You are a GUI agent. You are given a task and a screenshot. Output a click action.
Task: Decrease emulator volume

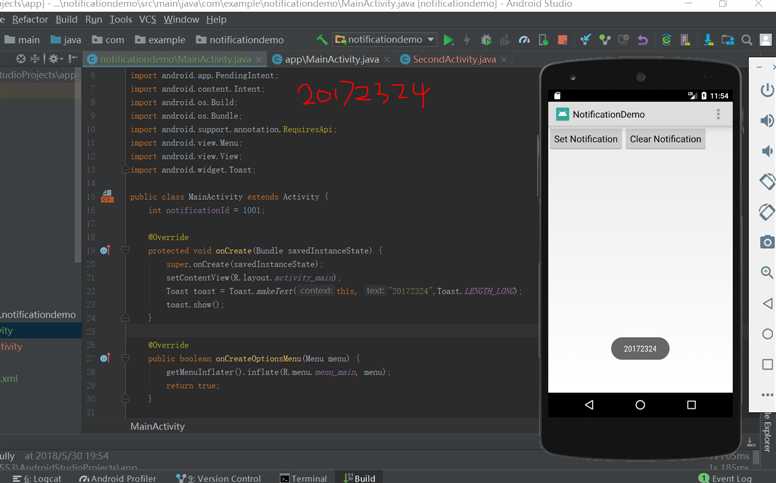pyautogui.click(x=767, y=151)
